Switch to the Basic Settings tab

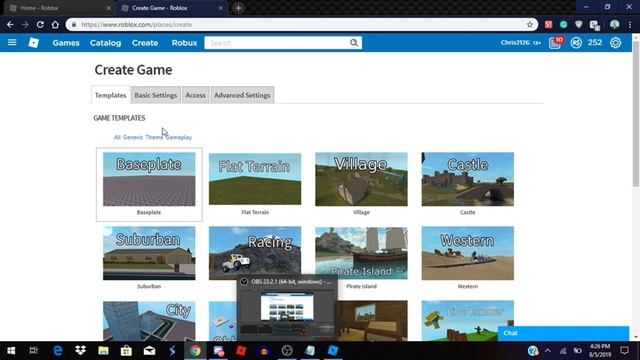pyautogui.click(x=156, y=95)
